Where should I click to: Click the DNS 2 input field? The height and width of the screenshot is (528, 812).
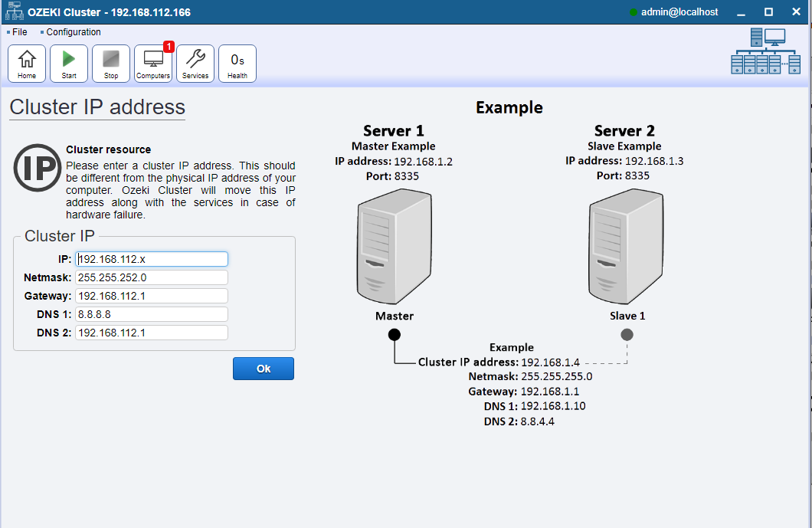coord(152,333)
